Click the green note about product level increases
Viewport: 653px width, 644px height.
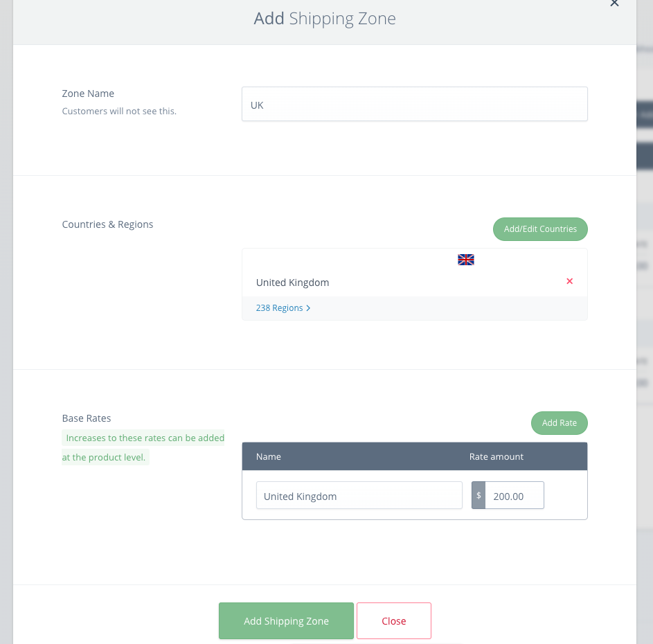point(143,447)
